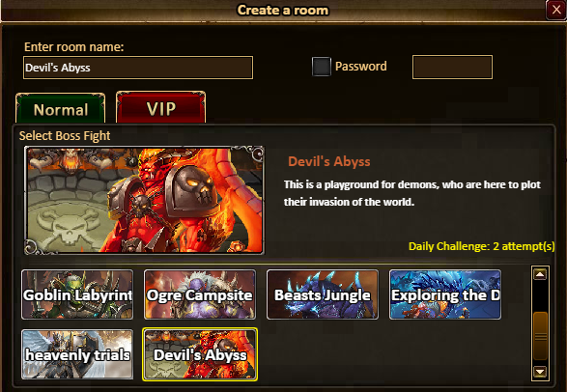Click the Password label text
The image size is (567, 392).
(361, 67)
